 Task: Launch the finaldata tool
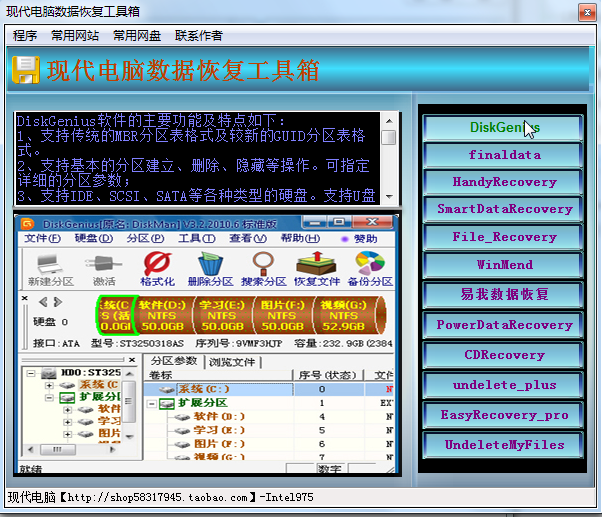(503, 155)
